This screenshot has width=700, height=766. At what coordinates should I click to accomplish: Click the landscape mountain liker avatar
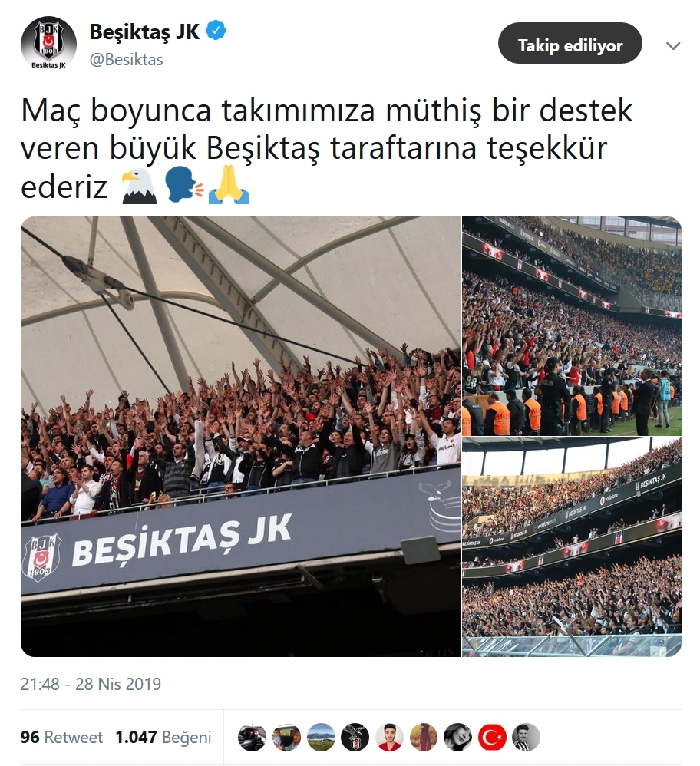pyautogui.click(x=321, y=737)
